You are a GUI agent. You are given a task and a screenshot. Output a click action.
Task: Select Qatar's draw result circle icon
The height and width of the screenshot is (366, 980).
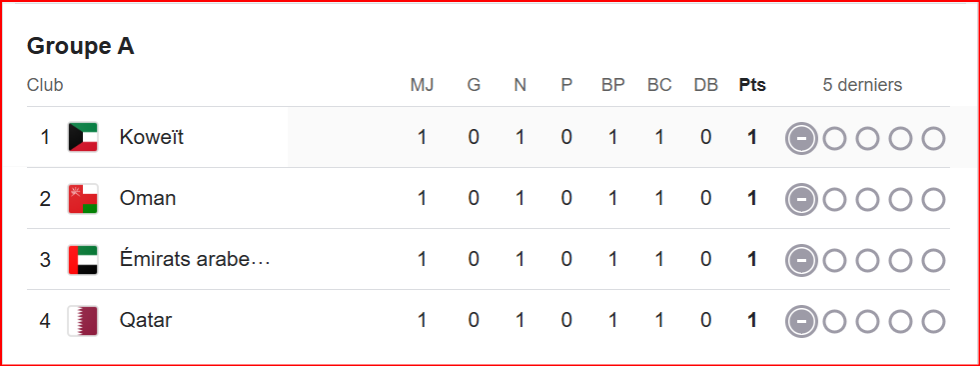[801, 321]
